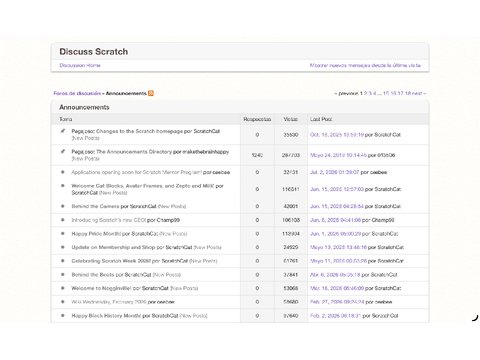Open last post dated Jul. 2 by ceebee
Viewport: 480px width, 360px height.
point(335,172)
